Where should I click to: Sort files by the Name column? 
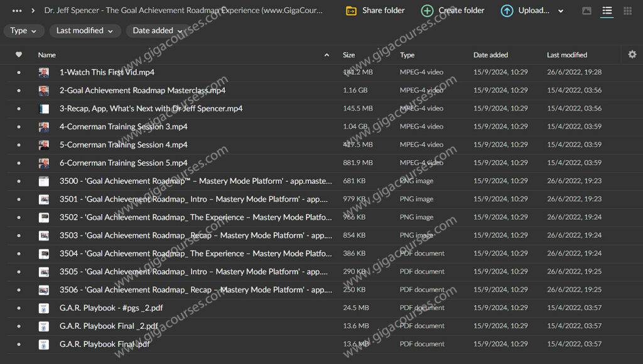(47, 55)
